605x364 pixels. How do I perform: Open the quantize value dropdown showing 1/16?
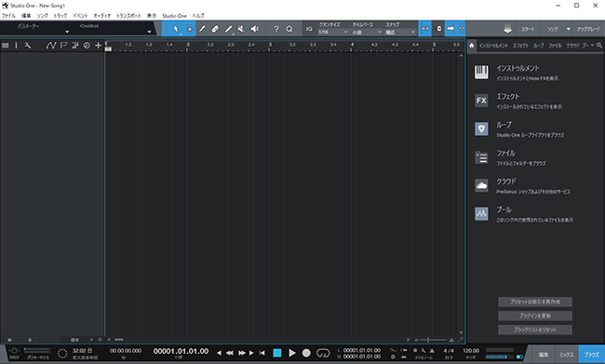point(333,33)
